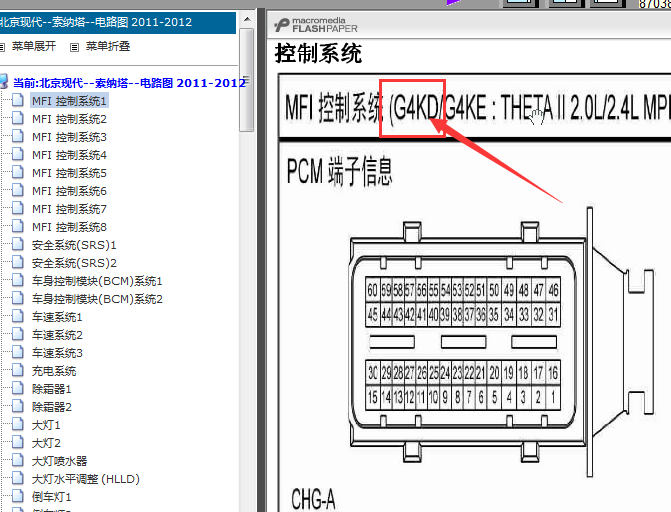Open MFI 控制系统2 tree item
Viewport: 671px width, 512px height.
coord(69,119)
